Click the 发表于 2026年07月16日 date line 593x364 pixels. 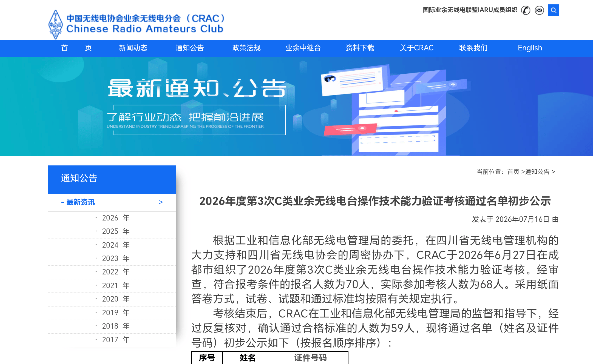coord(515,219)
